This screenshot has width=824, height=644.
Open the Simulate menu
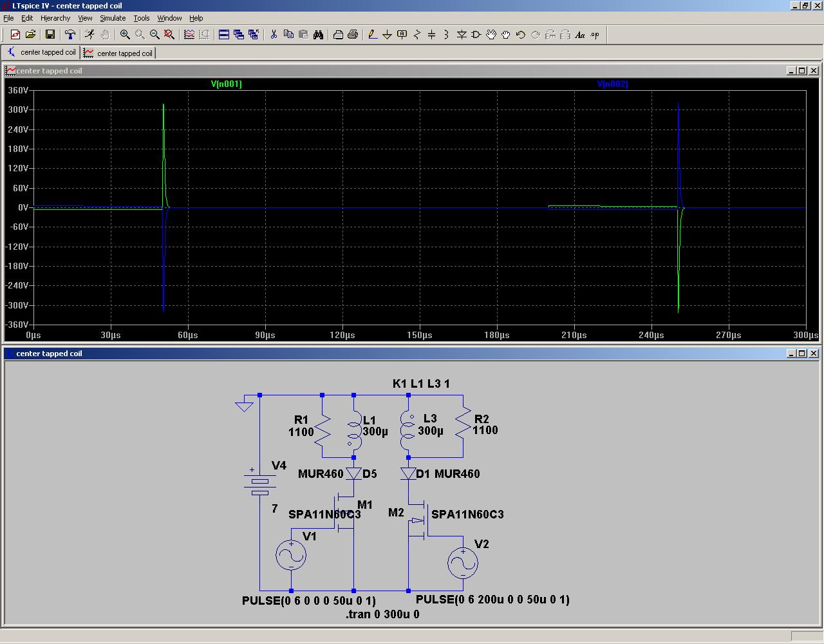point(112,18)
